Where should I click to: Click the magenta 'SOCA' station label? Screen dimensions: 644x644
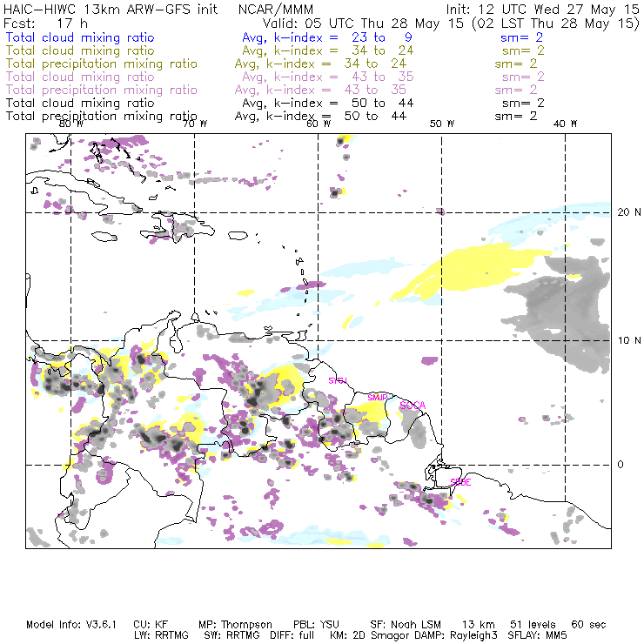click(413, 406)
